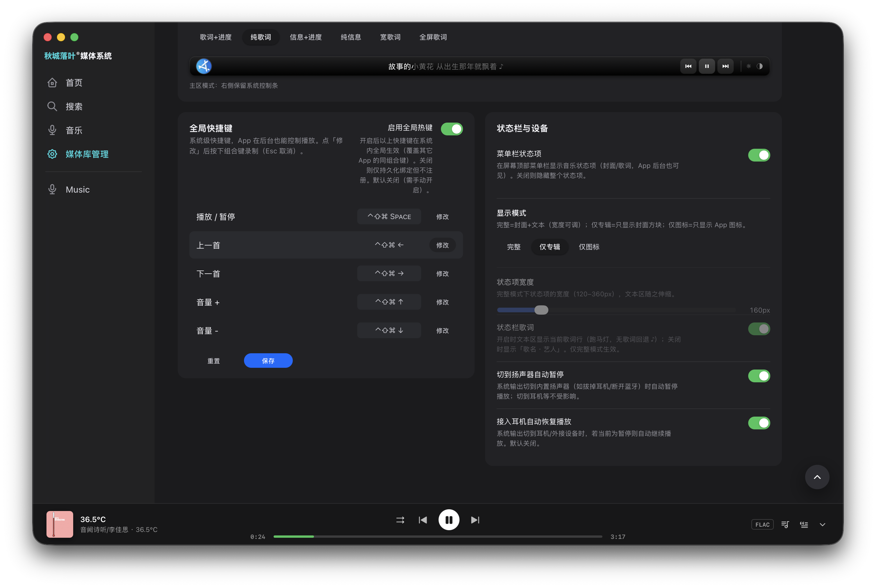Skip to next song in bottom player
Screen dimensions: 876x588
coord(475,520)
